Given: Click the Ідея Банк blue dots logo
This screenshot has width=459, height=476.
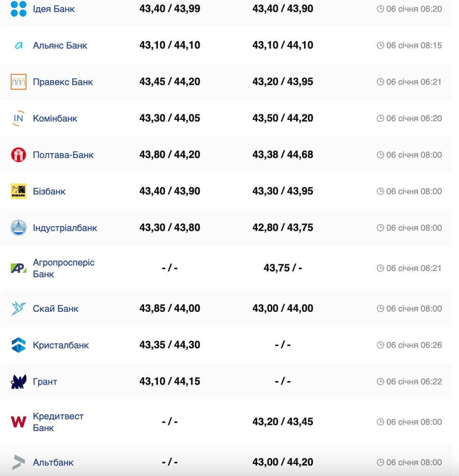Looking at the screenshot, I should pos(19,9).
